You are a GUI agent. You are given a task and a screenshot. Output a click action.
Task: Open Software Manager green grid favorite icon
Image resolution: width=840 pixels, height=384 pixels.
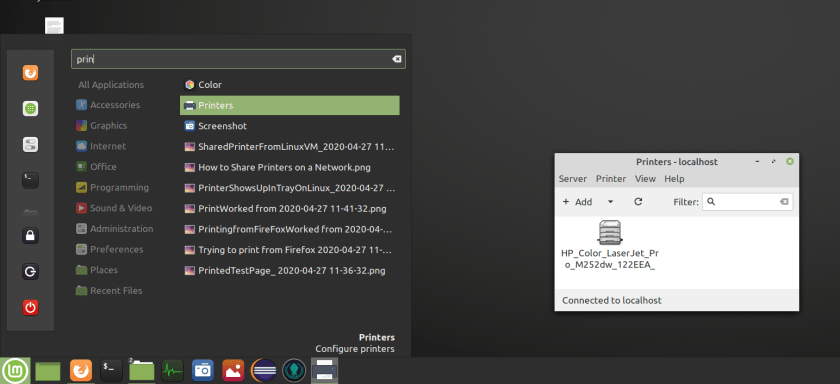[31, 109]
